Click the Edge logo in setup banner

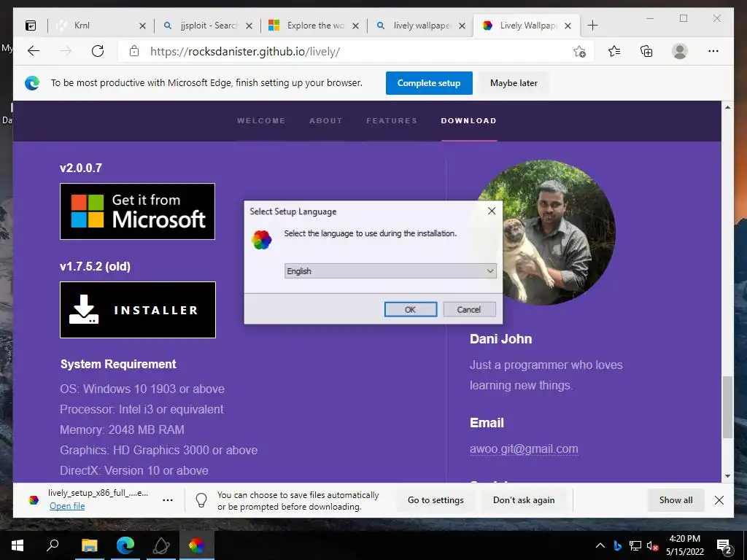pos(32,83)
